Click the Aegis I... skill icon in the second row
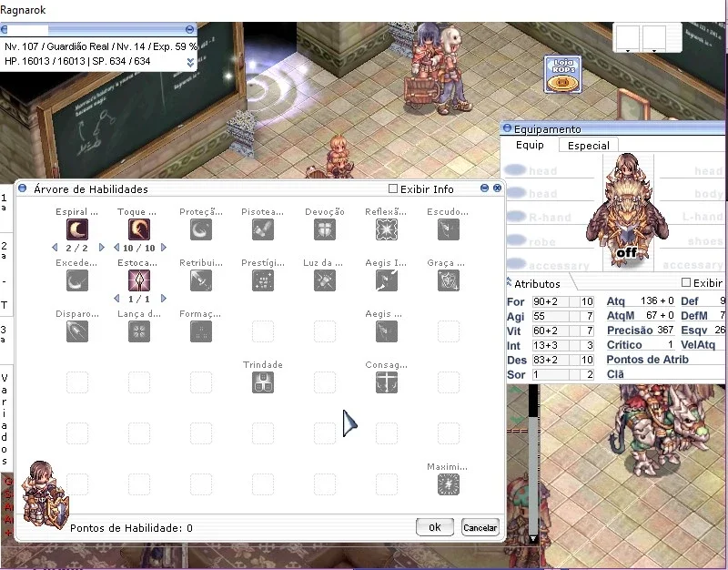This screenshot has width=728, height=570. tap(386, 280)
